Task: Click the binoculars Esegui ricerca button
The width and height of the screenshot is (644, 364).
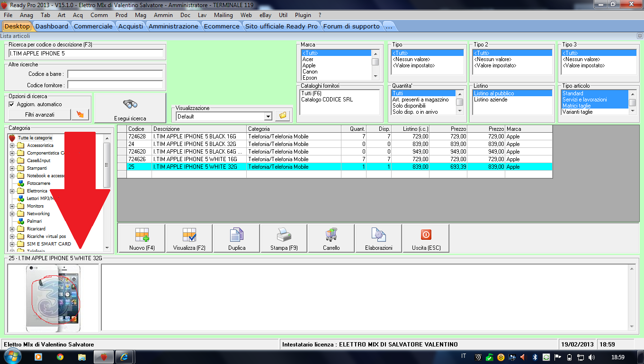Action: coord(130,108)
